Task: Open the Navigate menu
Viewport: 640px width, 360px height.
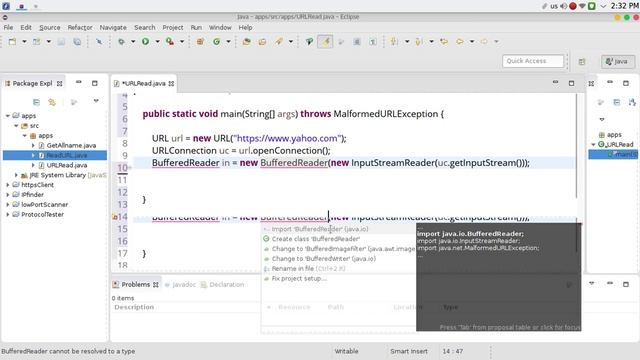Action: click(x=113, y=27)
